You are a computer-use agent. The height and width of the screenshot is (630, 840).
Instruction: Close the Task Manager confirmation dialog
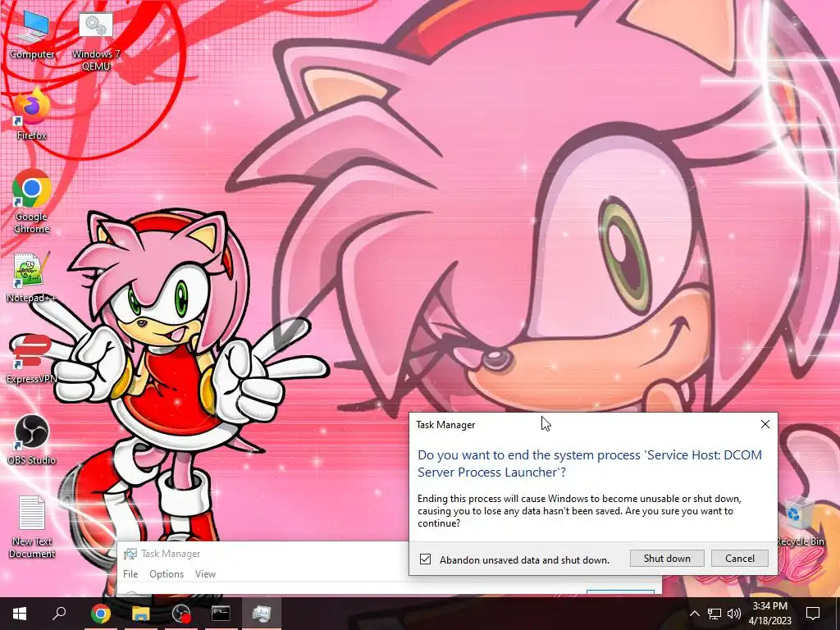pyautogui.click(x=765, y=424)
